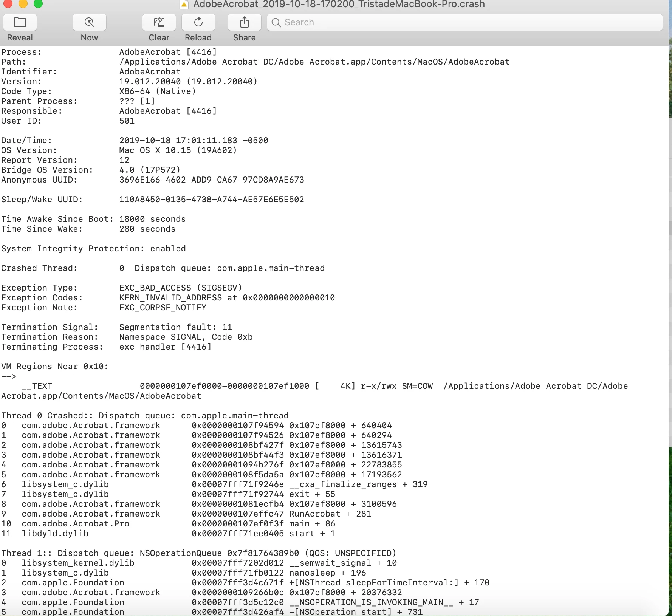Click Namespace SIGNAL, Code 0xb
This screenshot has width=672, height=616.
tap(186, 337)
